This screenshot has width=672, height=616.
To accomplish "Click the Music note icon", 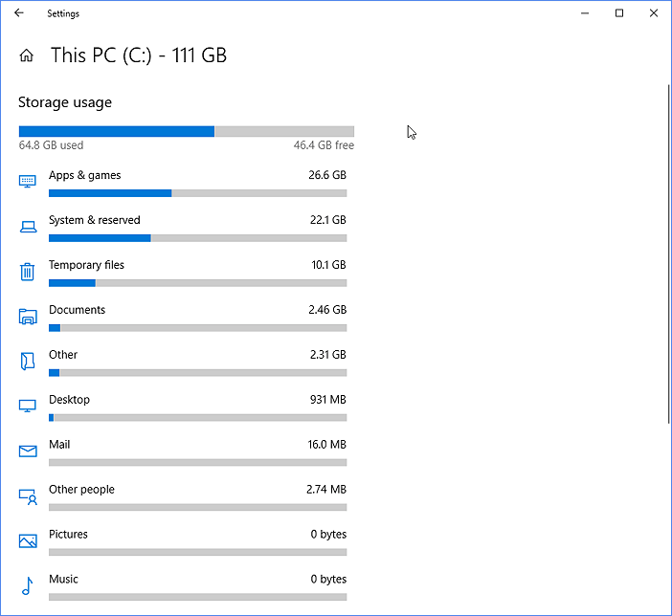I will [x=28, y=585].
